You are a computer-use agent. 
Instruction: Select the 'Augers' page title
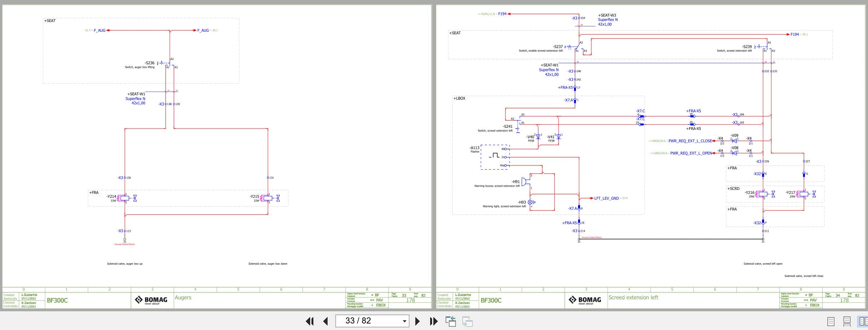[x=183, y=298]
